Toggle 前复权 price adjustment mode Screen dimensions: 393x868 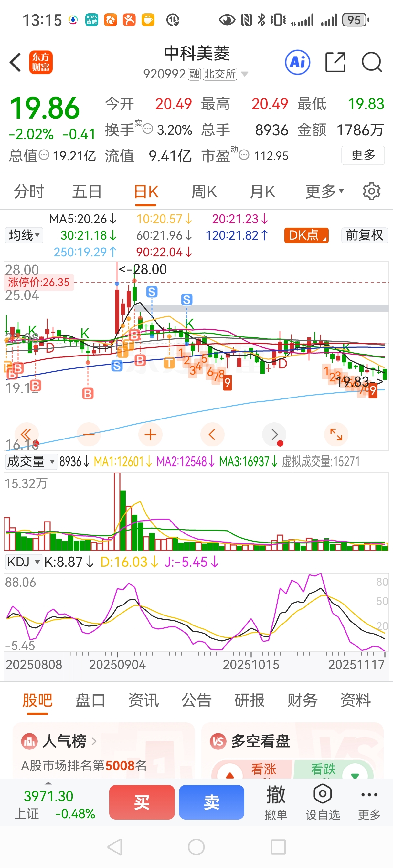point(365,235)
